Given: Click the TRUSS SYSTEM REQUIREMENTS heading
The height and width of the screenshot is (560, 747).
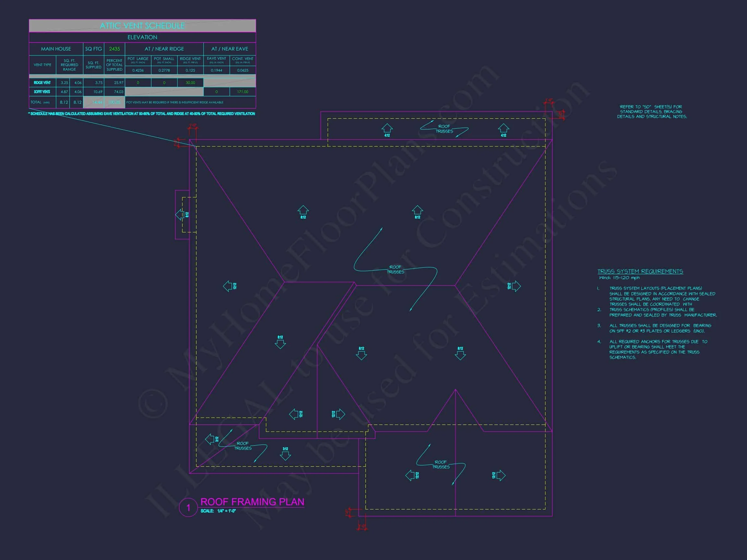Looking at the screenshot, I should [x=640, y=271].
